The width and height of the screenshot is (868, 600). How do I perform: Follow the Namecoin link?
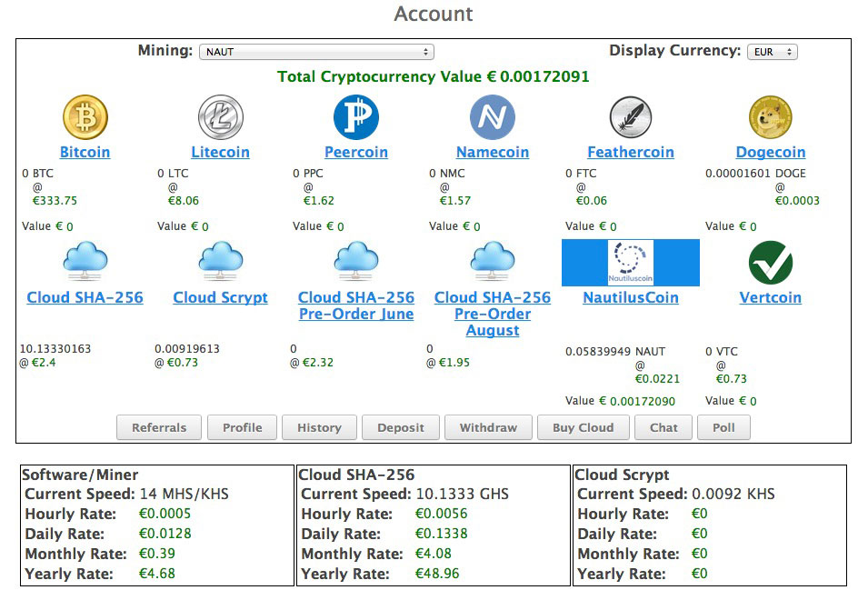pos(493,152)
